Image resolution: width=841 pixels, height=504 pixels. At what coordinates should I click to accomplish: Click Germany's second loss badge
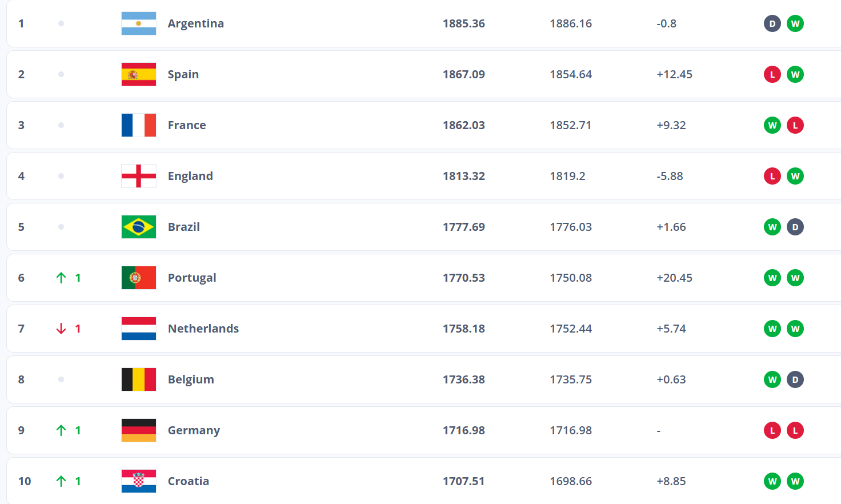pos(795,430)
